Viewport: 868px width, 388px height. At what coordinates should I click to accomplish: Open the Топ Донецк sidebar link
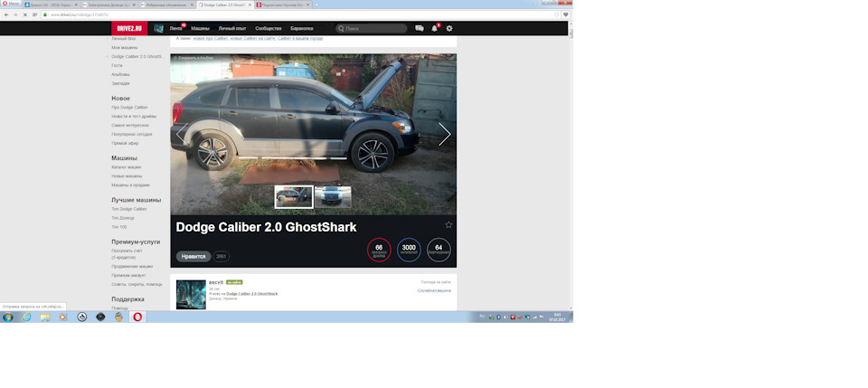tap(122, 218)
